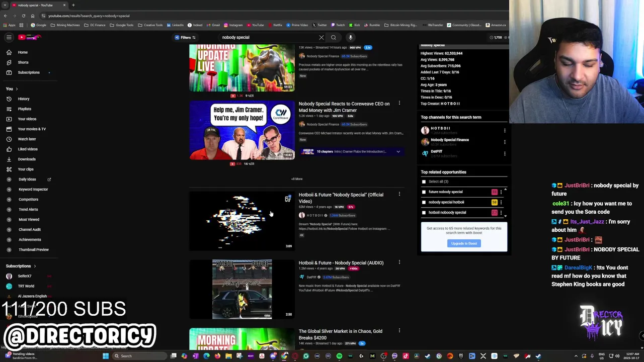This screenshot has width=644, height=362.
Task: Open options for the Coreweave CEO video
Action: [399, 104]
